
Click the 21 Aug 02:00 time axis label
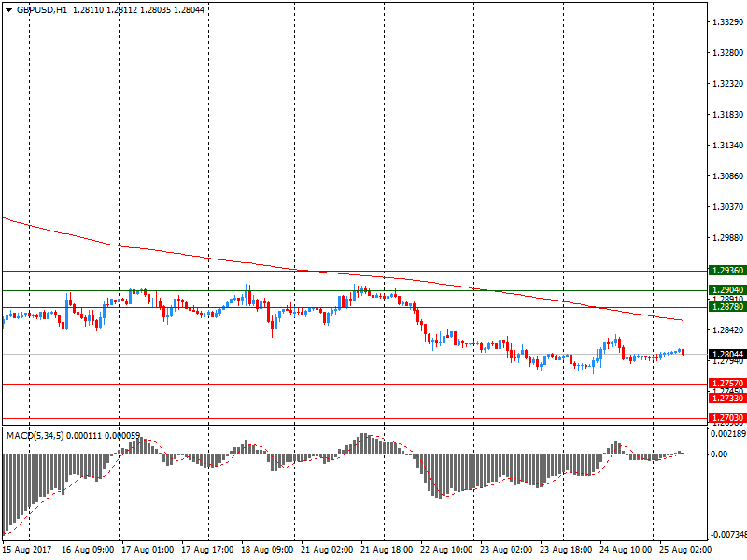327,550
